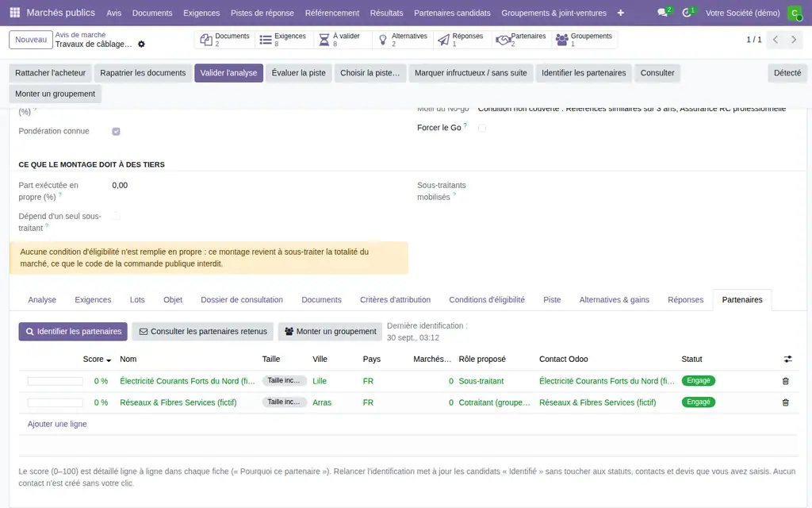The height and width of the screenshot is (508, 812).
Task: Open the Réponses smart button
Action: [462, 40]
